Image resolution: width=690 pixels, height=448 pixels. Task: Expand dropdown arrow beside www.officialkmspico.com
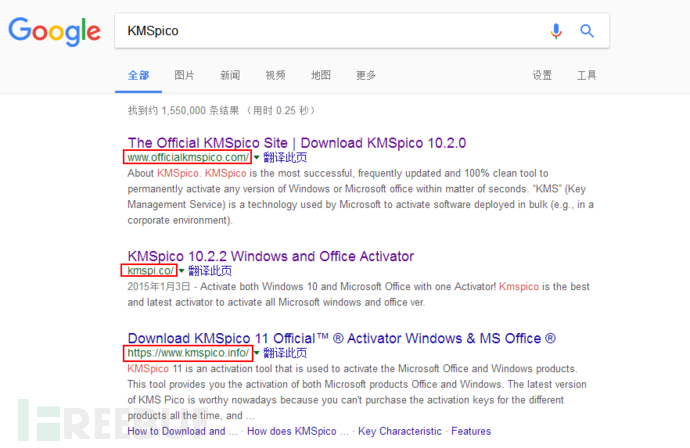(257, 157)
